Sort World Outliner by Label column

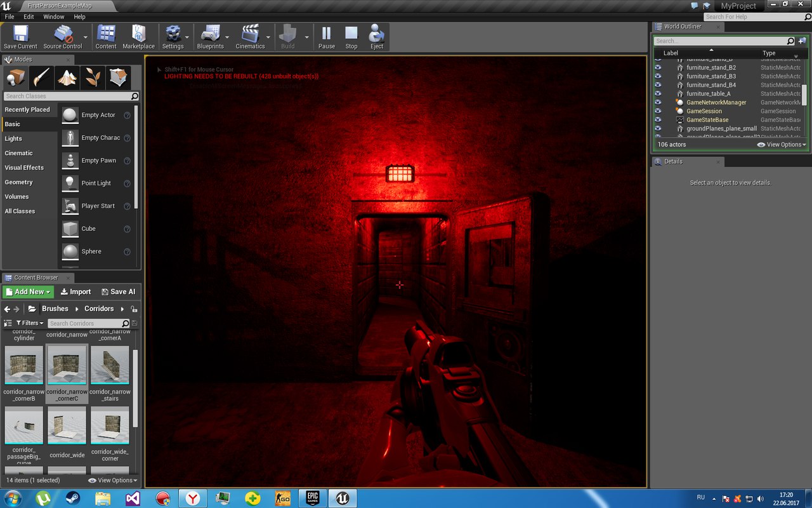coord(671,53)
